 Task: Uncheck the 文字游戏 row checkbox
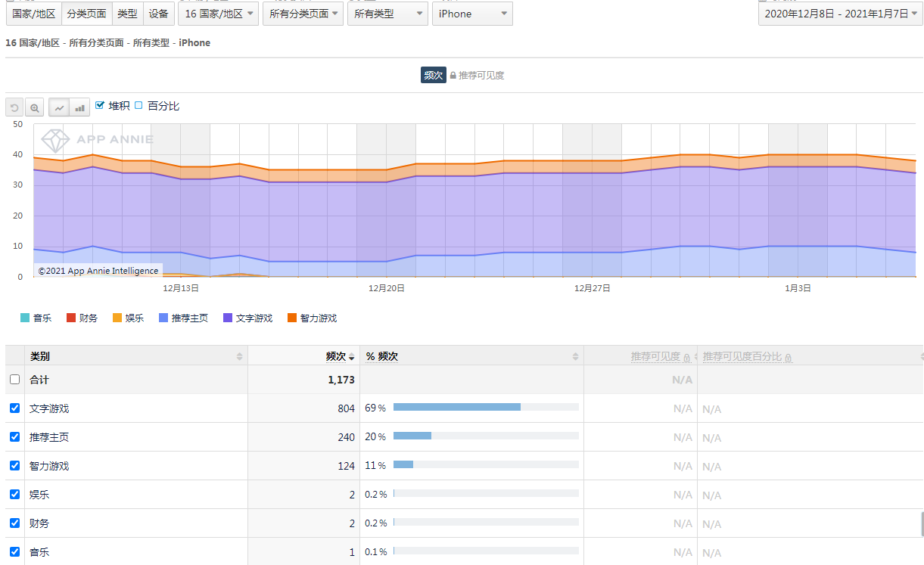click(x=14, y=408)
